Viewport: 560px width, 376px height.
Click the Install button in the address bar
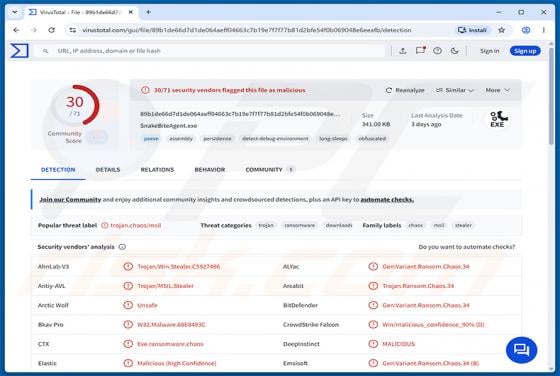[472, 30]
